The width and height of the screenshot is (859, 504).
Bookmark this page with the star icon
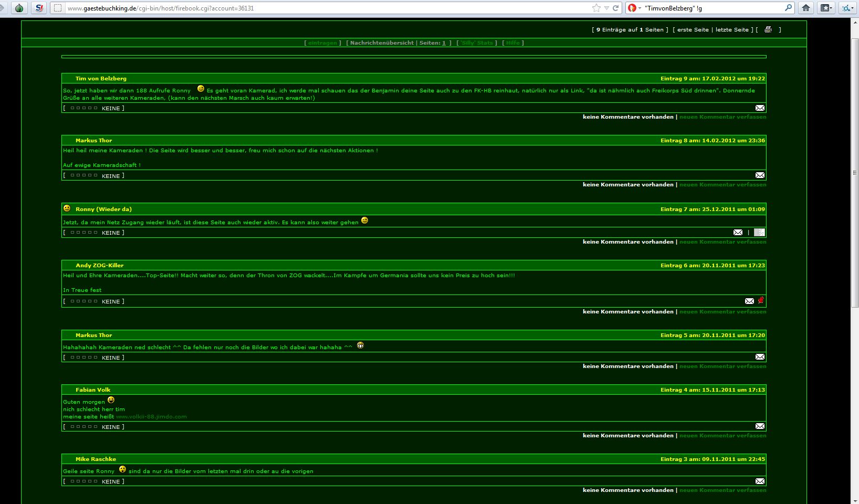pos(596,8)
